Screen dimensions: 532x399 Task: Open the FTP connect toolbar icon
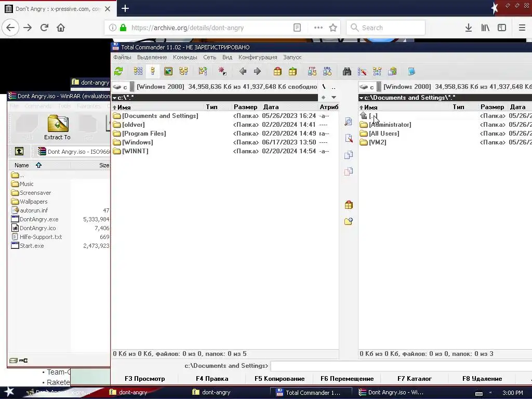(312, 71)
